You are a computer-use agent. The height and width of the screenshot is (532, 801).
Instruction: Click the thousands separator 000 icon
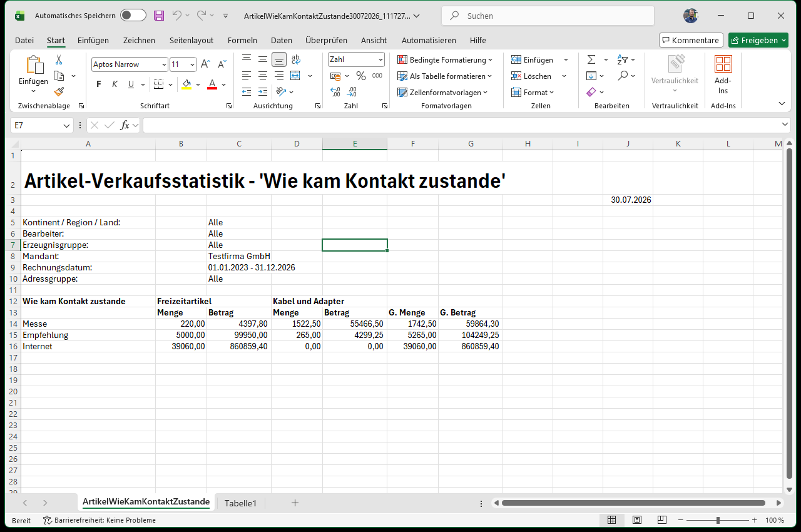coord(377,76)
